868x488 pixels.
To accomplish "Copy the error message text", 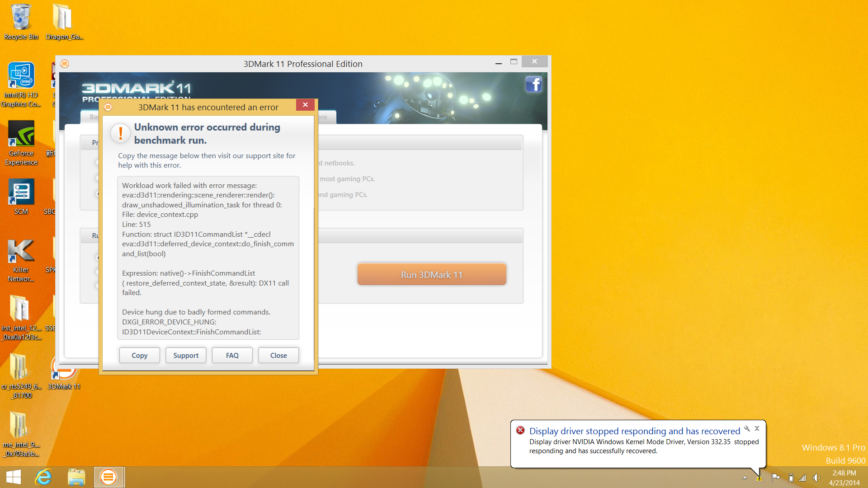I will (x=139, y=355).
